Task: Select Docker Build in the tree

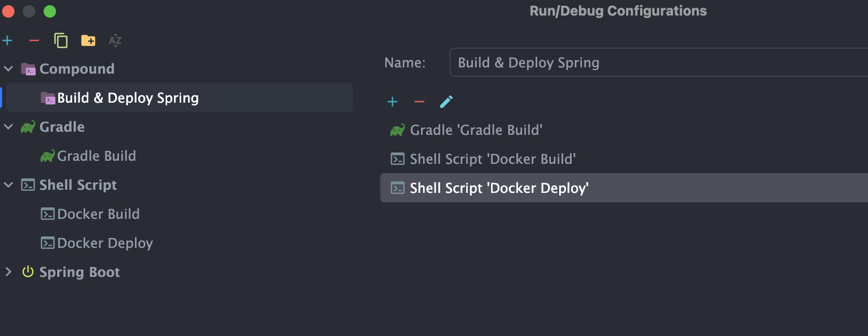Action: [98, 214]
